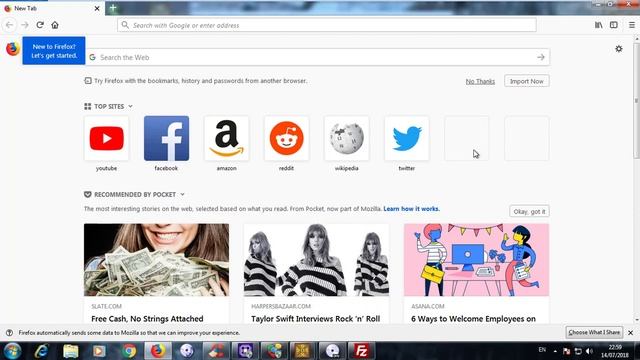Open Google Chrome from taskbar
640x360 pixels.
[129, 351]
